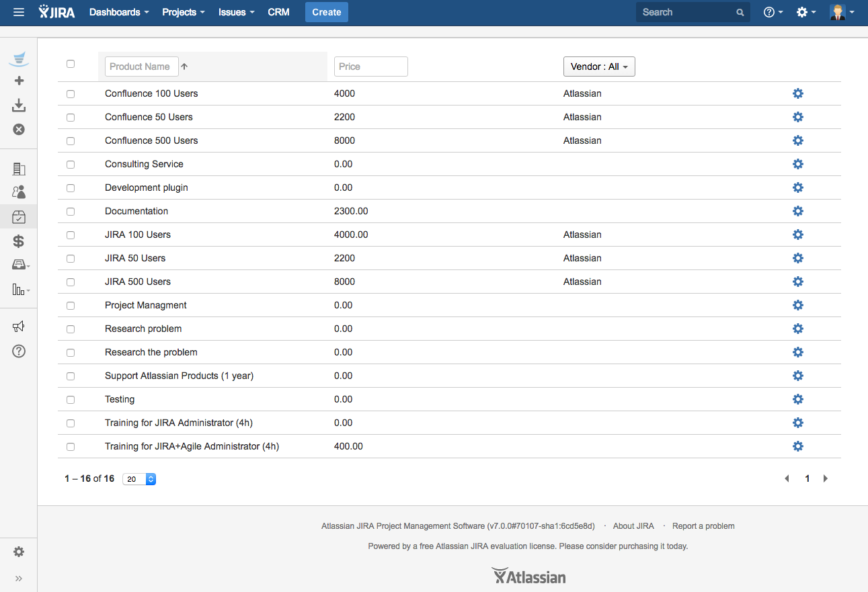The width and height of the screenshot is (868, 592).
Task: Follow the Report a problem link
Action: click(703, 526)
